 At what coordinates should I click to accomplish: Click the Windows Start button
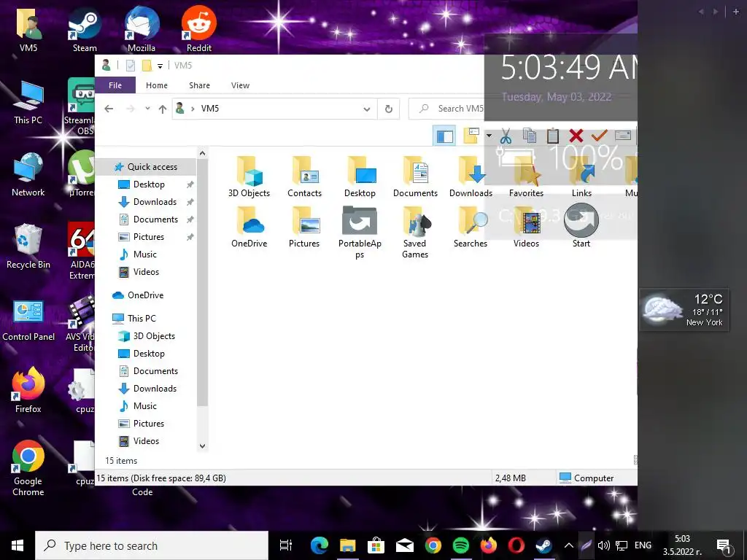tap(18, 545)
